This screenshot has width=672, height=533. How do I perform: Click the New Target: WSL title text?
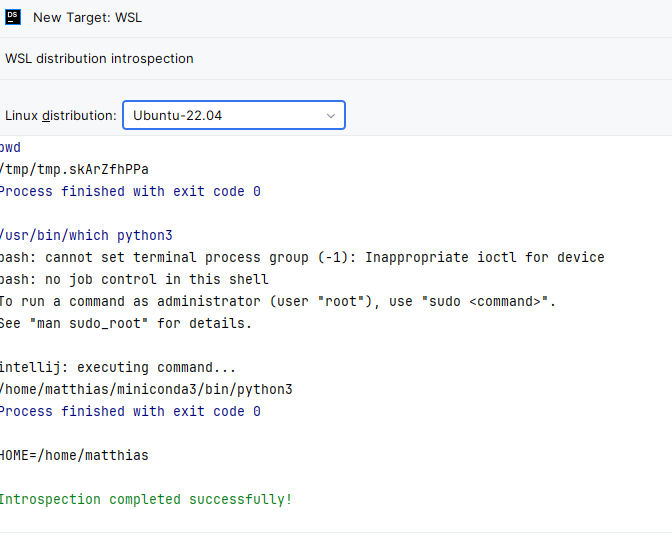point(87,18)
